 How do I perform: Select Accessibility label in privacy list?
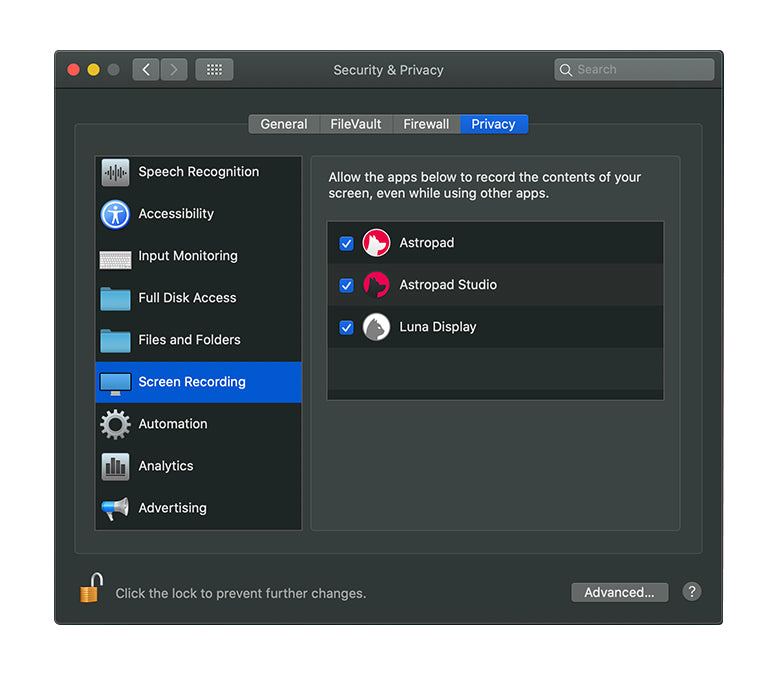176,214
